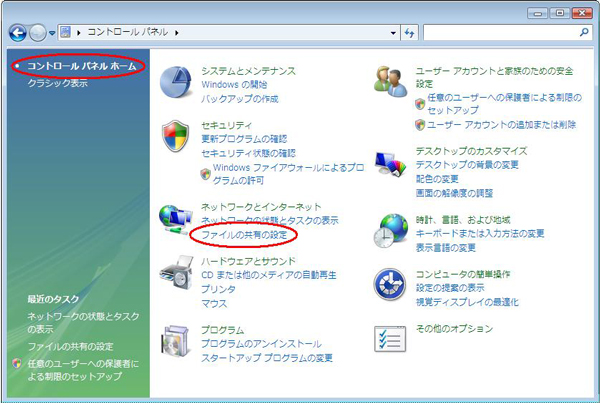Open the address bar history dropdown arrow
Image resolution: width=600 pixels, height=403 pixels.
tap(393, 33)
